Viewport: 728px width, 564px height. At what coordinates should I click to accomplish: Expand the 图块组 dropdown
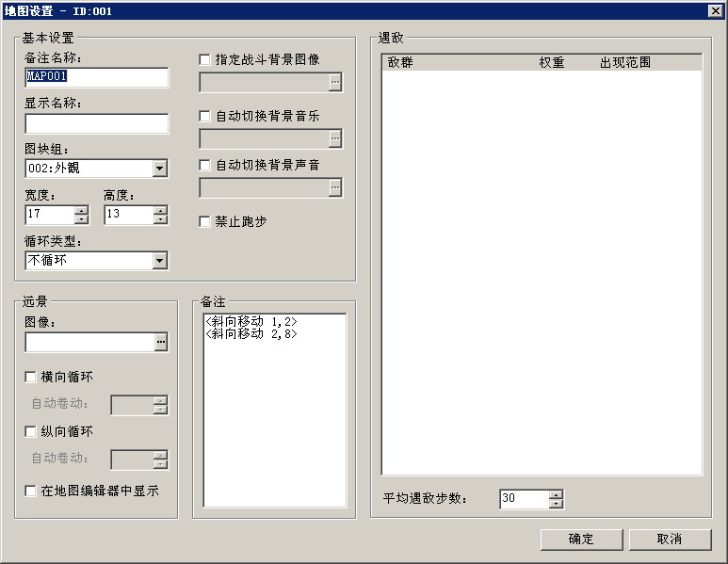pos(160,169)
